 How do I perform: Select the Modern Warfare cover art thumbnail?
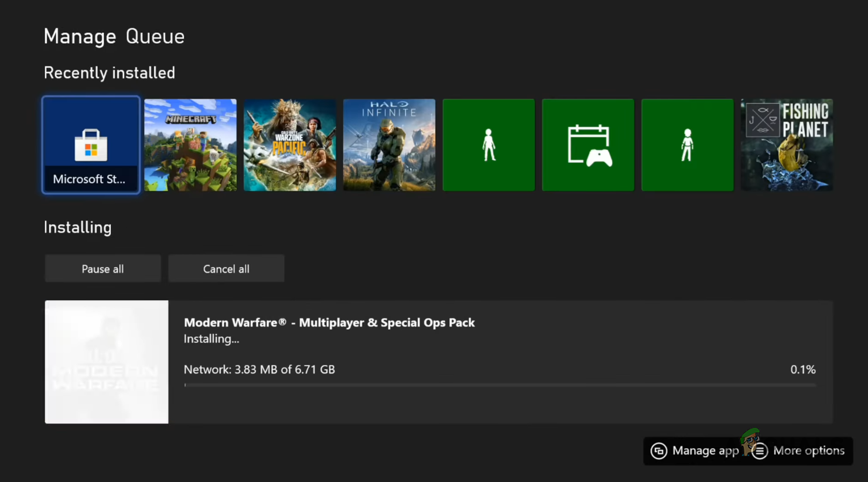(107, 362)
